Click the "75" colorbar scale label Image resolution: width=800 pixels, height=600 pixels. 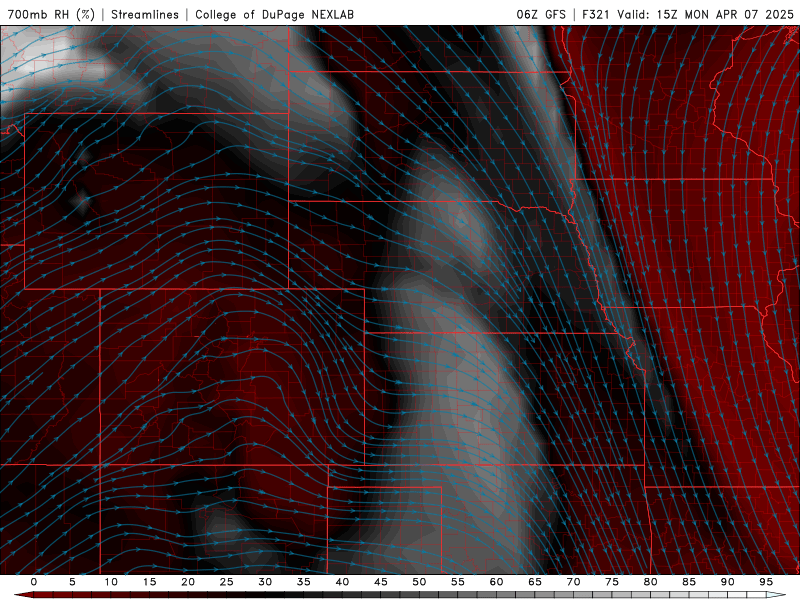[612, 582]
